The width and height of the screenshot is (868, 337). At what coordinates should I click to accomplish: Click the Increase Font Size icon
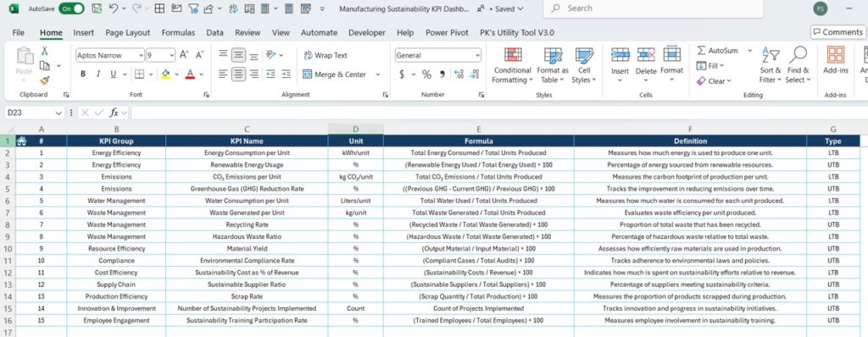(x=185, y=55)
